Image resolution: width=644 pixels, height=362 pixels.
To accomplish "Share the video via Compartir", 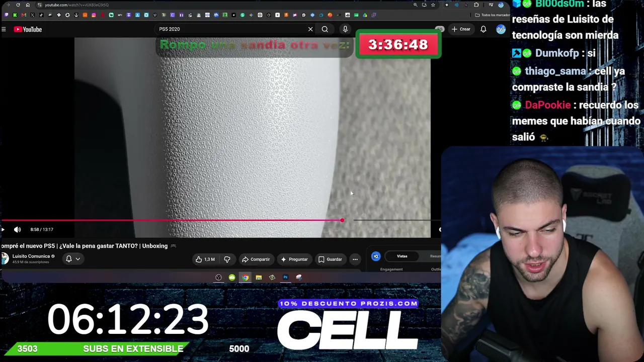I will [256, 259].
